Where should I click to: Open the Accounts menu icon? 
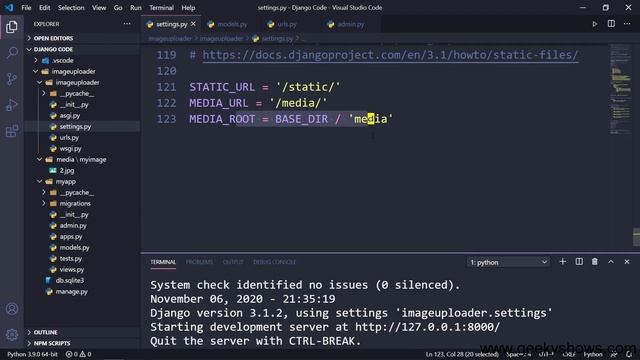(12, 309)
